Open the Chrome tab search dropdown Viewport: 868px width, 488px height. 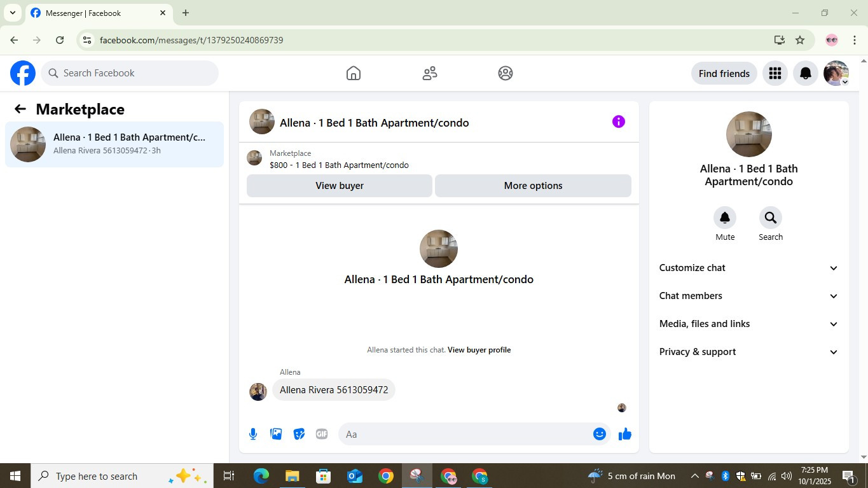pyautogui.click(x=12, y=13)
